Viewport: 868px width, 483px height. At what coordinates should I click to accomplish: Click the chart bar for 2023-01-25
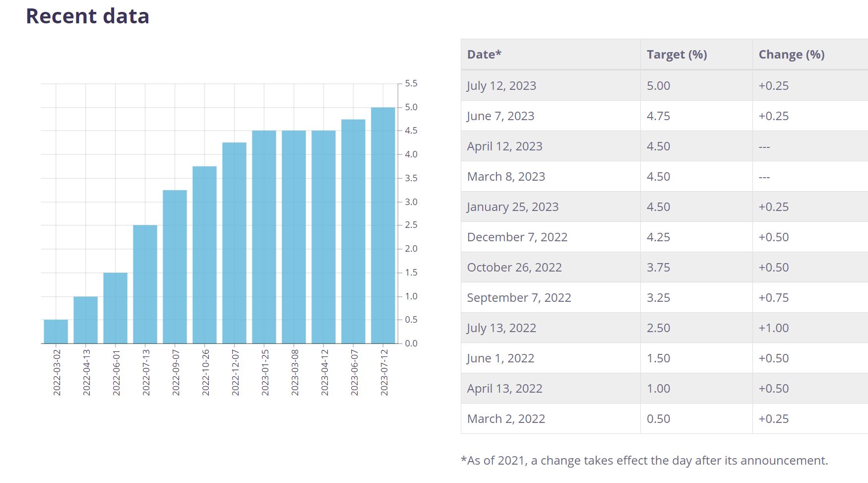point(264,237)
